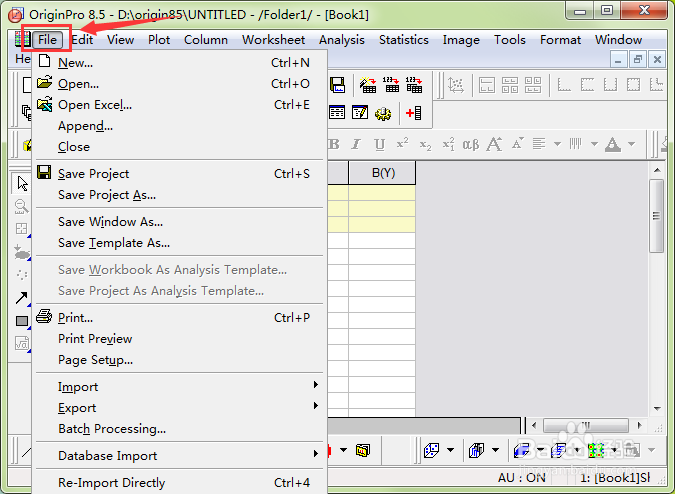This screenshot has height=494, width=675.
Task: Open dropdown next to 3D scatter icon
Action: (x=450, y=450)
